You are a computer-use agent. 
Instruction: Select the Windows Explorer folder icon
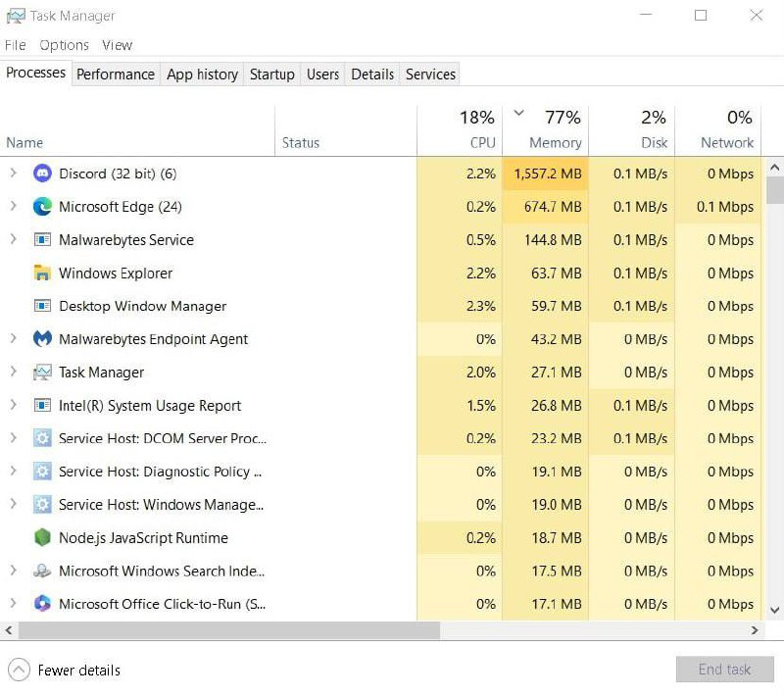pyautogui.click(x=42, y=274)
